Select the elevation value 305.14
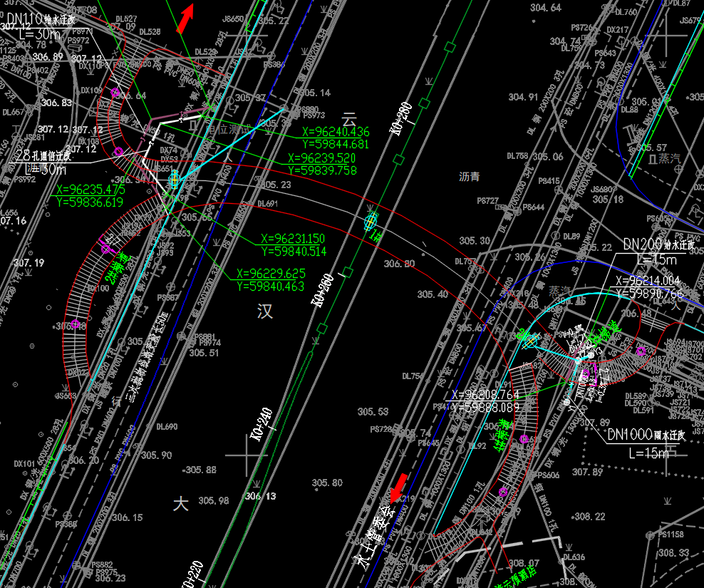Viewport: 704px width, 588px height. click(x=315, y=93)
